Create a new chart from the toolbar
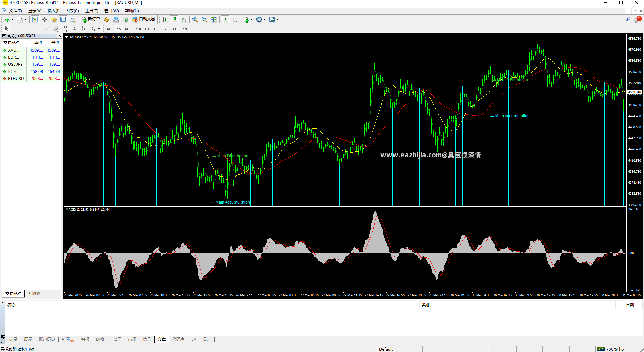This screenshot has height=352, width=644. 6,19
